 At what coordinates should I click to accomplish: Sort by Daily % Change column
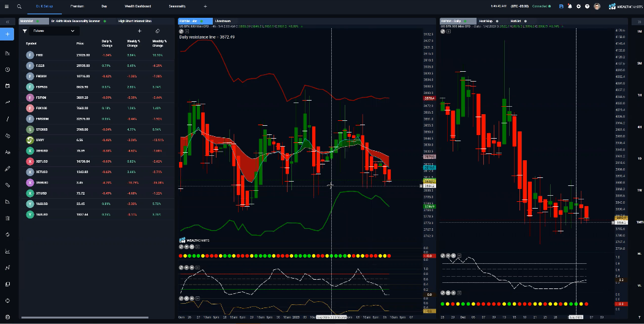[x=107, y=43]
